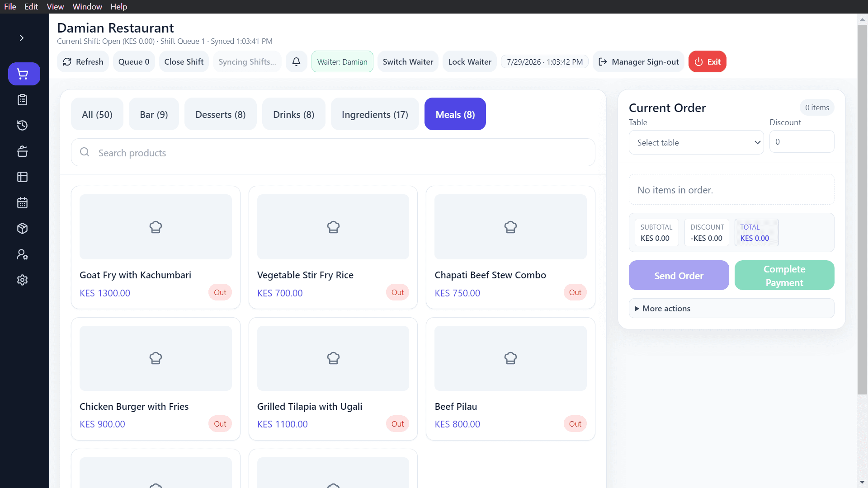Open the inventory box icon in sidebar

pos(23,229)
